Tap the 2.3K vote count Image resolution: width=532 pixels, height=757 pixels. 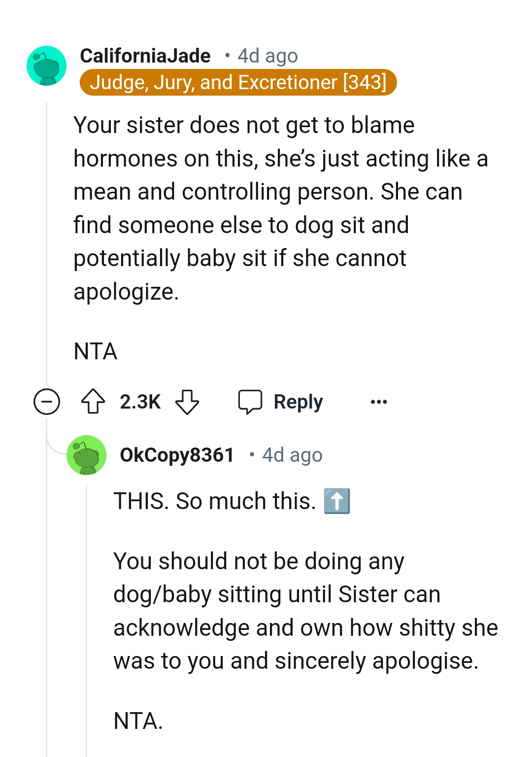pos(140,402)
